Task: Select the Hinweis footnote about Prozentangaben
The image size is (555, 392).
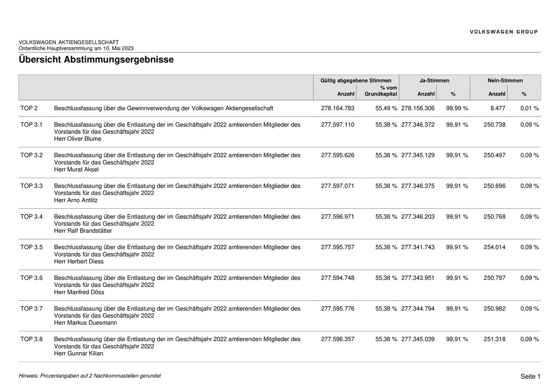Action: [90, 376]
